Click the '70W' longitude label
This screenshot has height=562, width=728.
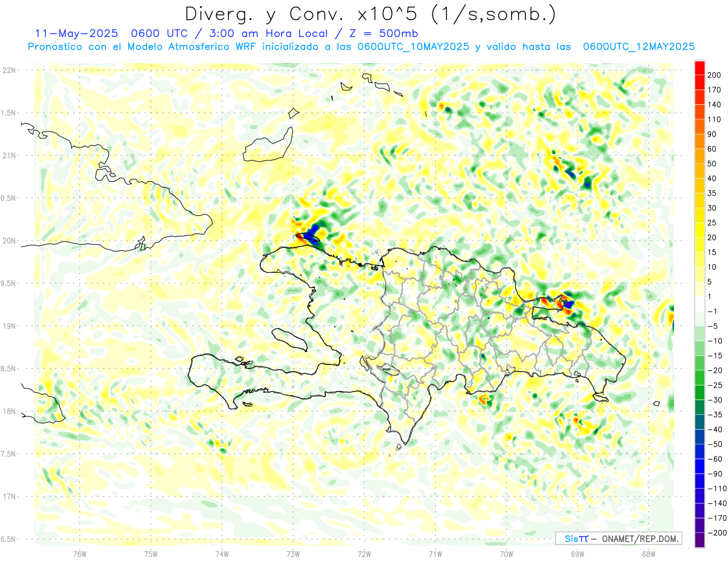click(507, 554)
